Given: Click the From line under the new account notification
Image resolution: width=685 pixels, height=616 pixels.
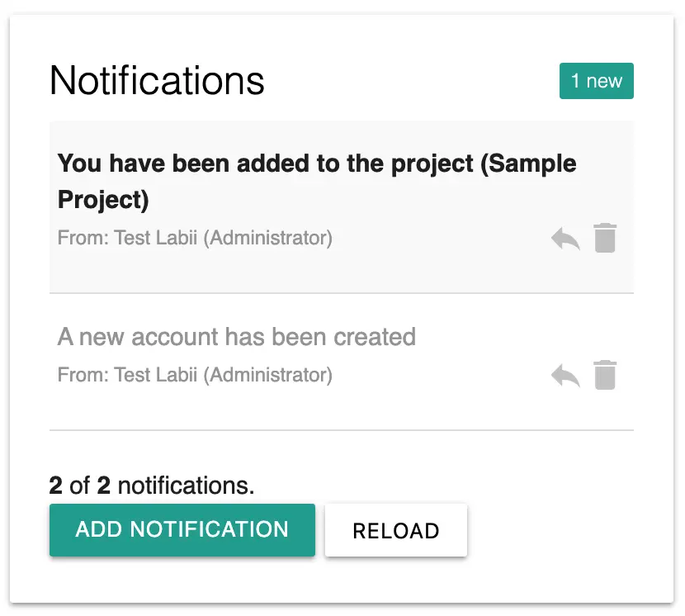Looking at the screenshot, I should (195, 376).
